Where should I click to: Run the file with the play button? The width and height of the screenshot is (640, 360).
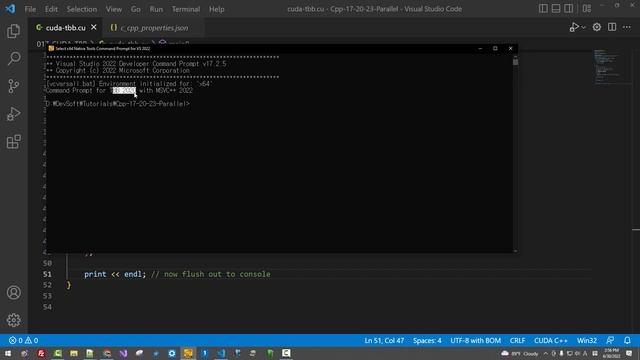574,27
